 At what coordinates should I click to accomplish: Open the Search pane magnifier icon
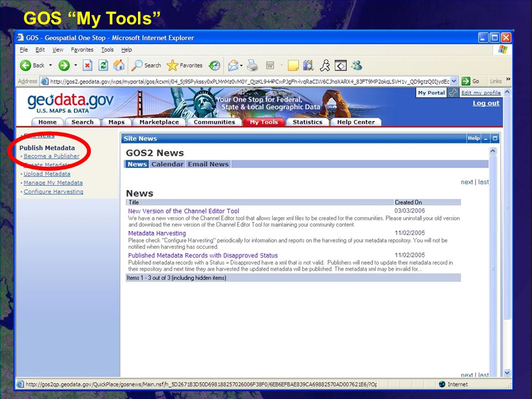tap(137, 65)
